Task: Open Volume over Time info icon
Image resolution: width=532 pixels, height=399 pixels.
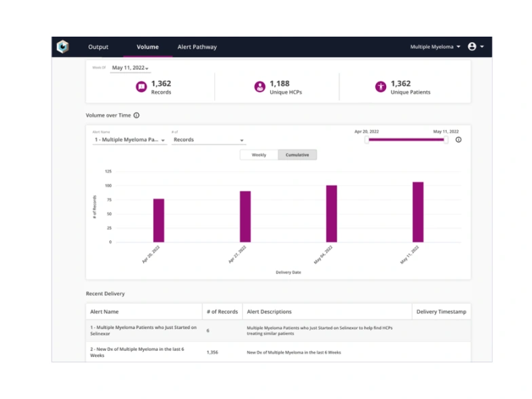Action: click(x=136, y=115)
